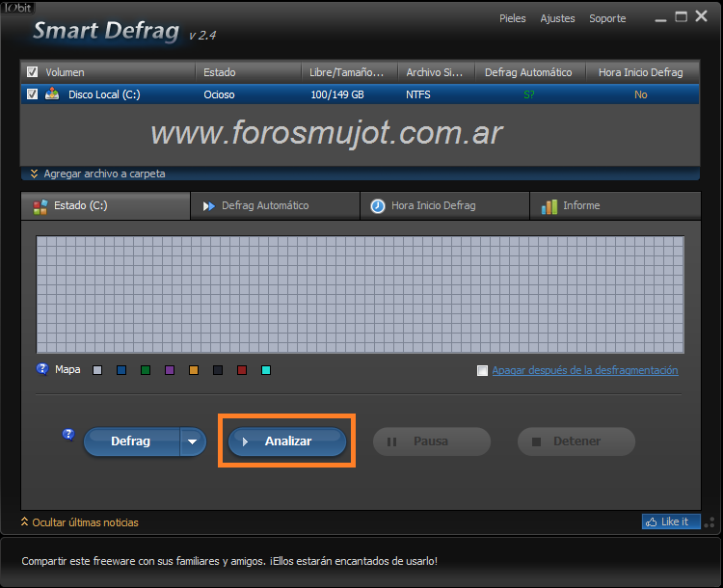Viewport: 723px width, 588px height.
Task: Click the Disco Local (C:) drive icon
Action: (52, 94)
